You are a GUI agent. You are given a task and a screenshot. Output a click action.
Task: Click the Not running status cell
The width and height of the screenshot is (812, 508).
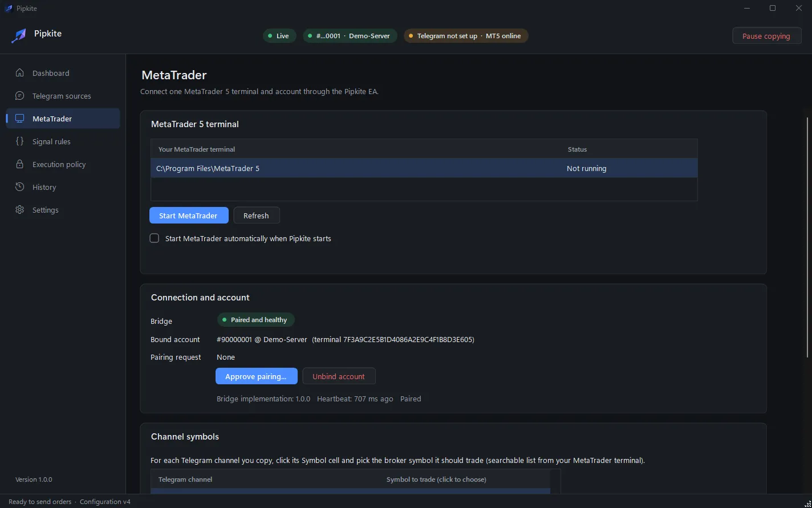tap(587, 168)
